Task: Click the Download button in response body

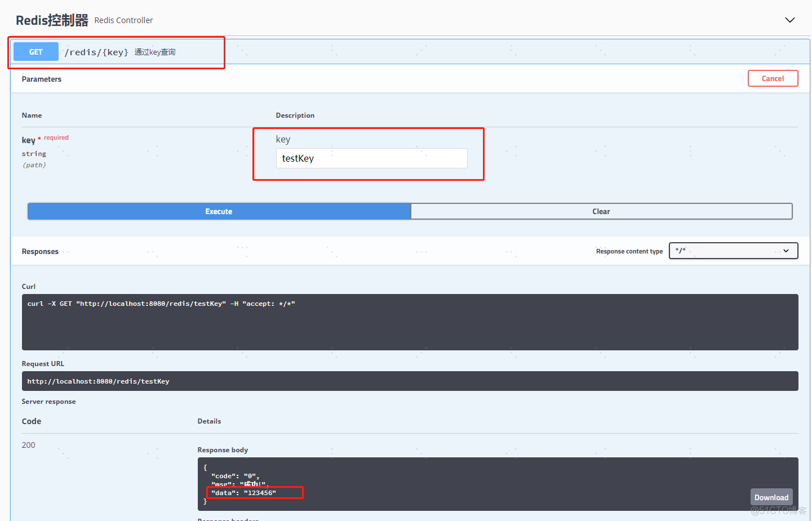Action: pyautogui.click(x=771, y=497)
